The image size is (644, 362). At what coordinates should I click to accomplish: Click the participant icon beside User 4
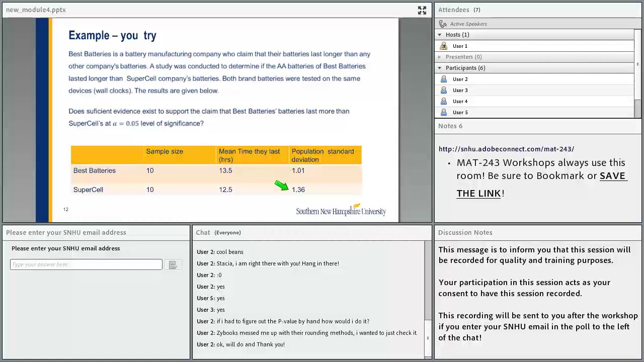pyautogui.click(x=443, y=101)
